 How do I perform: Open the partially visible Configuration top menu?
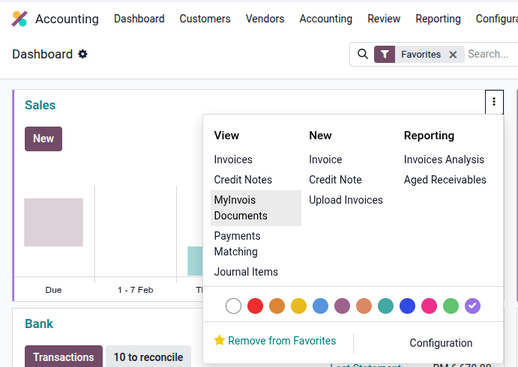497,19
